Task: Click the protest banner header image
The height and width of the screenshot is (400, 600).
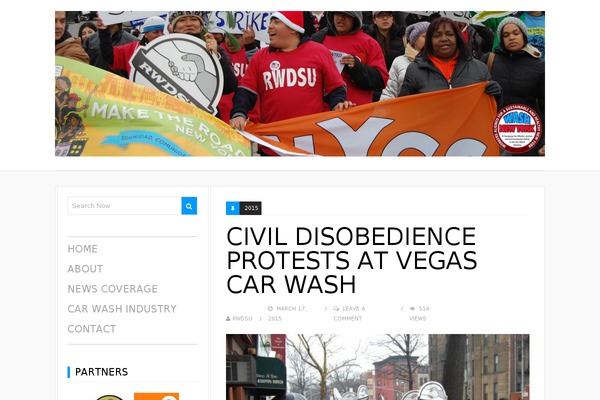Action: click(300, 83)
